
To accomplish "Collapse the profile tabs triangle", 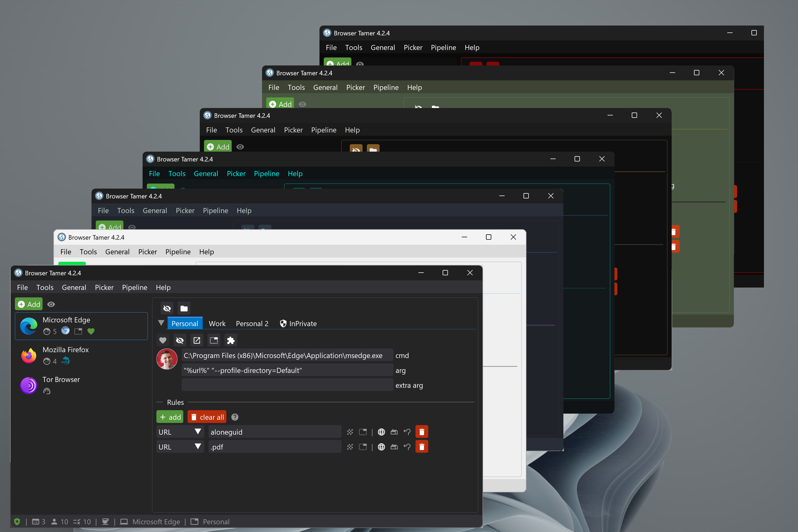I will [x=161, y=323].
